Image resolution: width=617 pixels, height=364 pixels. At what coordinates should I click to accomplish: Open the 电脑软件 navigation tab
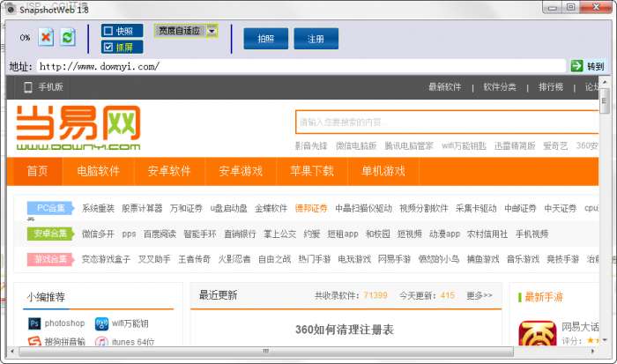pos(99,171)
